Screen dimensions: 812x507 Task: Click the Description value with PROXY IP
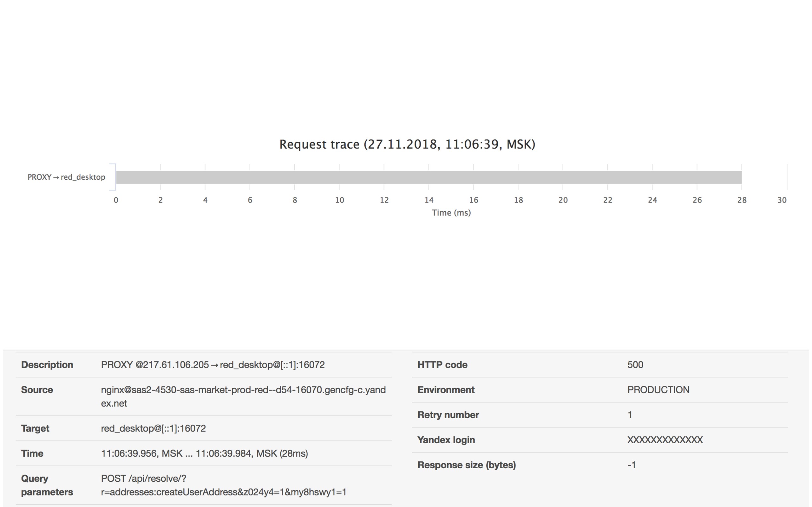click(213, 365)
